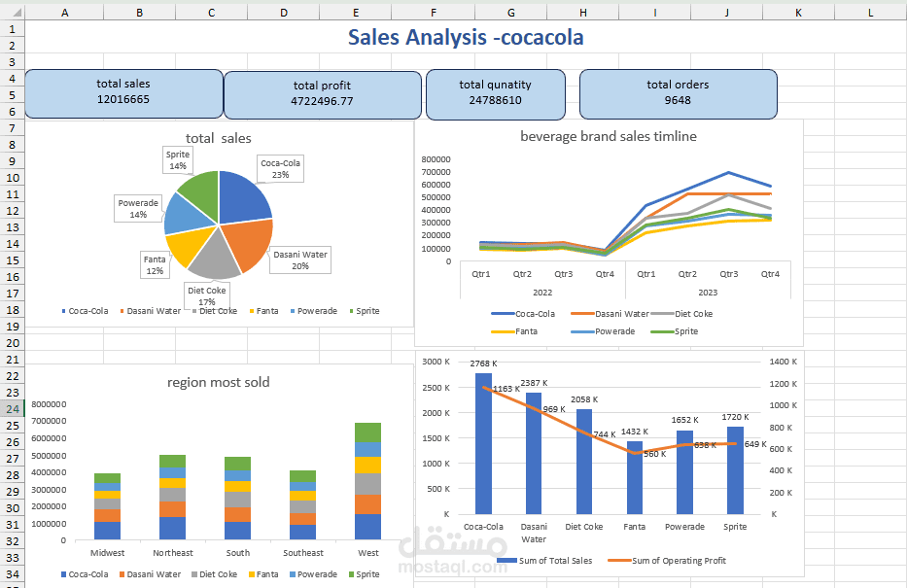Image resolution: width=907 pixels, height=588 pixels.
Task: Select the Diet Coke 17% pie label
Action: [x=206, y=296]
